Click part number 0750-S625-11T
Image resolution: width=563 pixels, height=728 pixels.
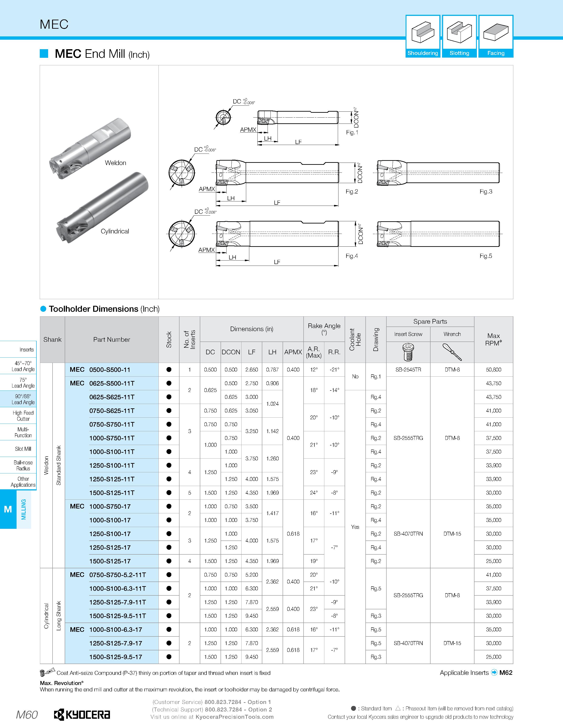pyautogui.click(x=112, y=411)
